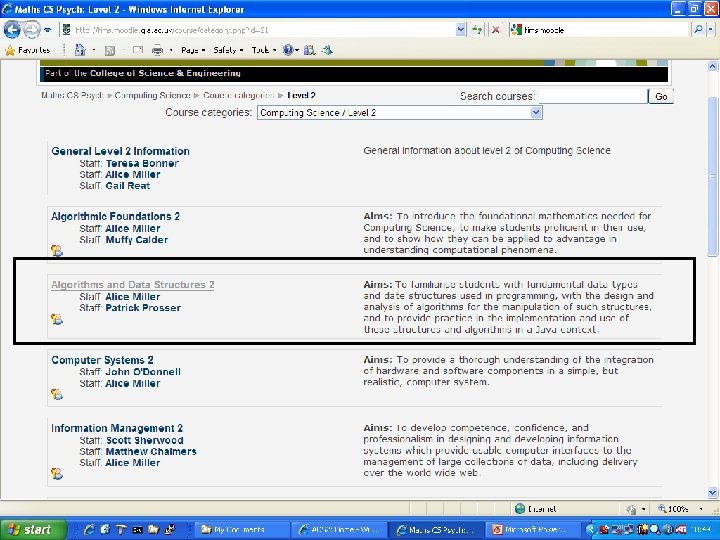This screenshot has width=720, height=540.
Task: Click staff name Muffy Calder
Action: [x=136, y=240]
